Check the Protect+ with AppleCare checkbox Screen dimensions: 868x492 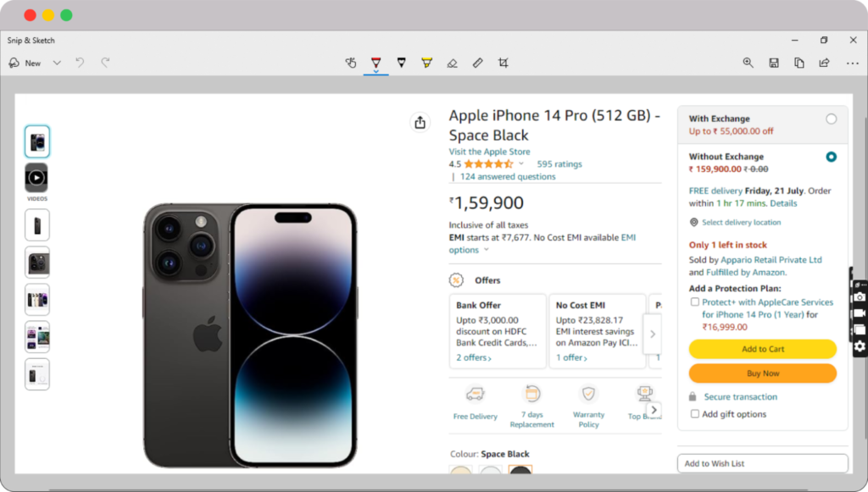695,302
